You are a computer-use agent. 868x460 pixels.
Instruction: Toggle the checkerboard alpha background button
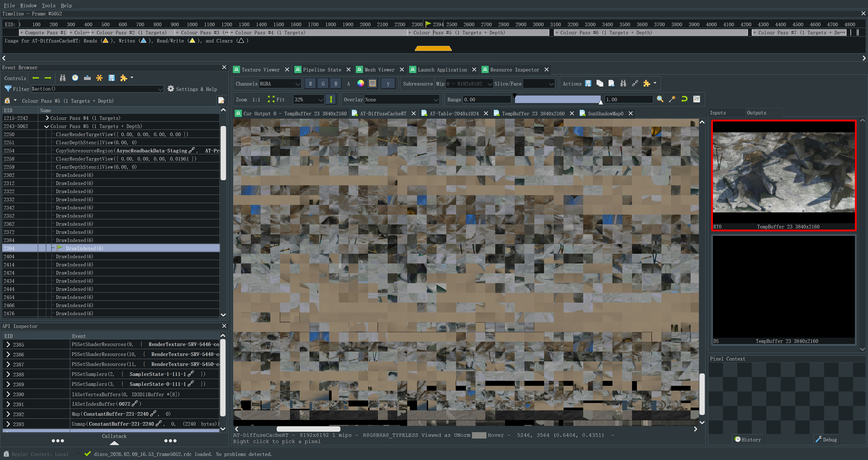point(372,84)
